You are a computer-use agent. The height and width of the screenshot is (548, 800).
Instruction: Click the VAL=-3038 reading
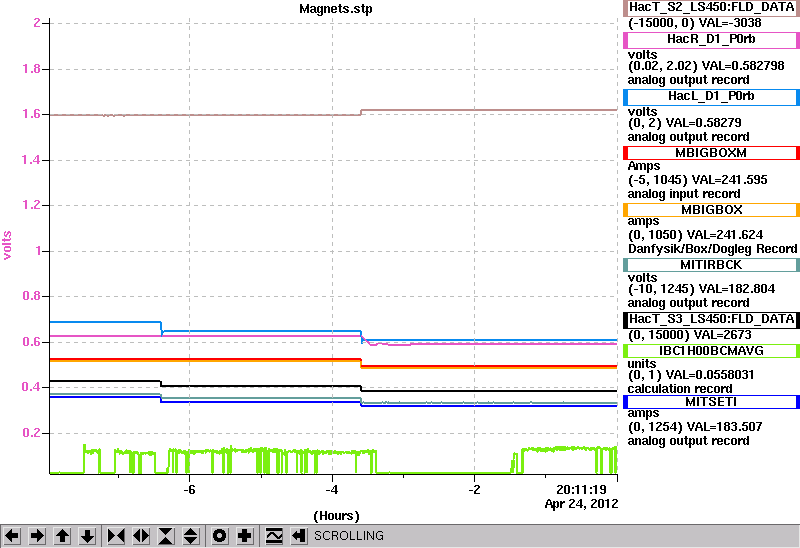click(730, 23)
